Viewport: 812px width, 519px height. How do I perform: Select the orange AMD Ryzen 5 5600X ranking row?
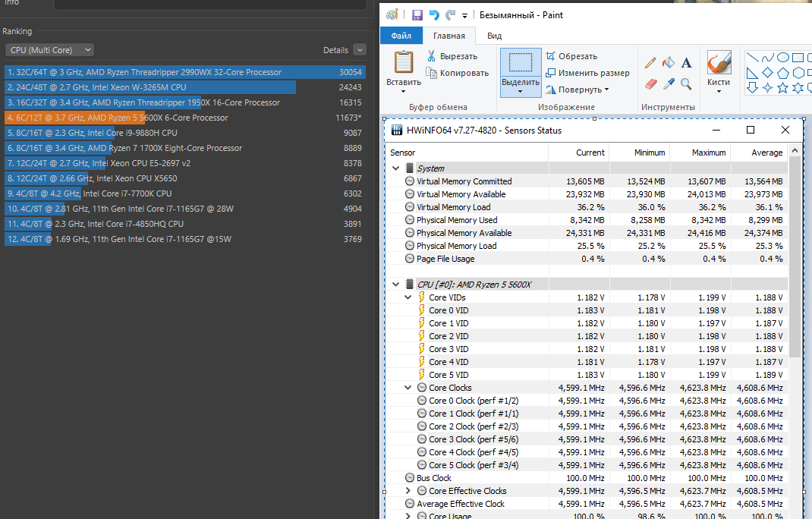185,118
